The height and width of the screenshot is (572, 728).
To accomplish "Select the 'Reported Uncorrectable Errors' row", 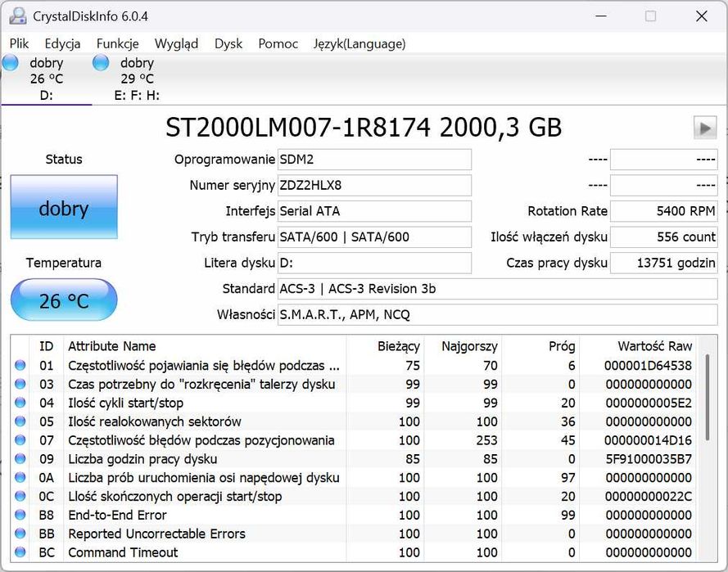I will click(353, 534).
